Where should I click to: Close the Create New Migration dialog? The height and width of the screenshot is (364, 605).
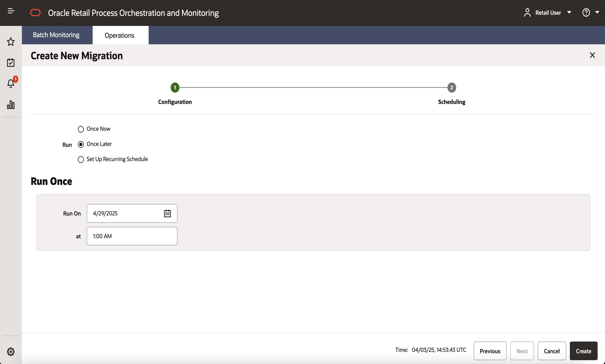(x=592, y=55)
